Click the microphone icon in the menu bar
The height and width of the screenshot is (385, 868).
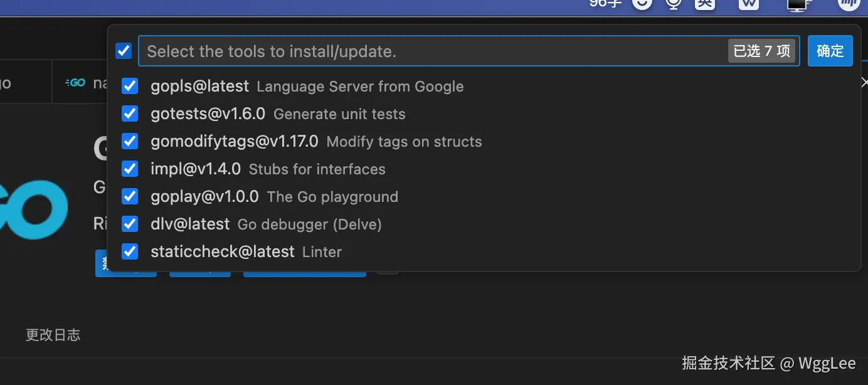[x=674, y=4]
